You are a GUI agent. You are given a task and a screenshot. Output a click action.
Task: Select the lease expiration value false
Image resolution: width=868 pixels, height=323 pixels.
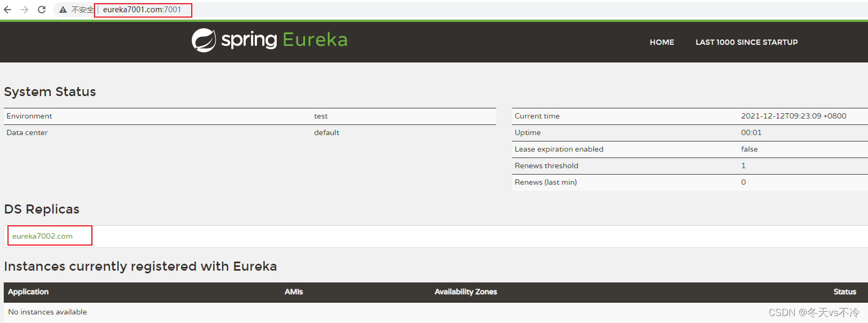click(749, 149)
